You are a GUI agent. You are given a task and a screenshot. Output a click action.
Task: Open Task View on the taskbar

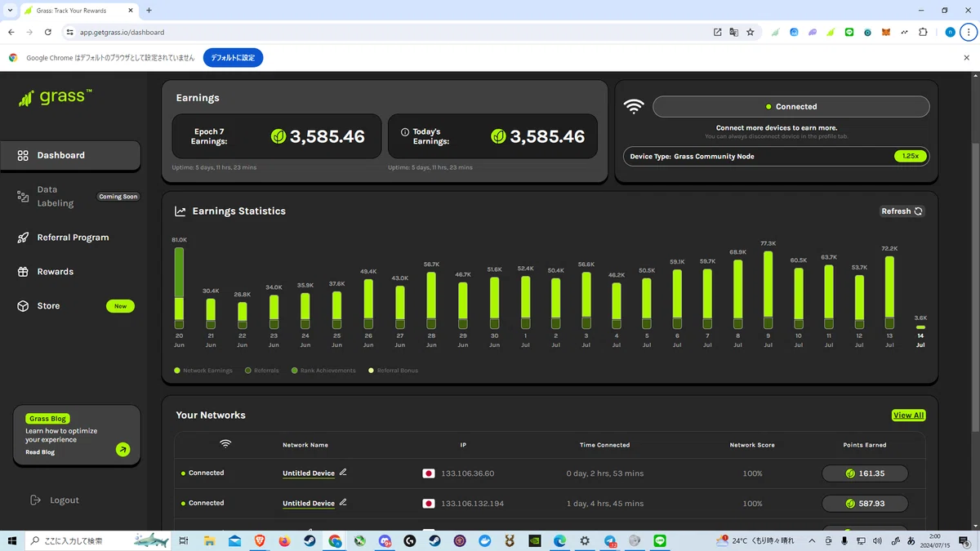[x=185, y=540]
